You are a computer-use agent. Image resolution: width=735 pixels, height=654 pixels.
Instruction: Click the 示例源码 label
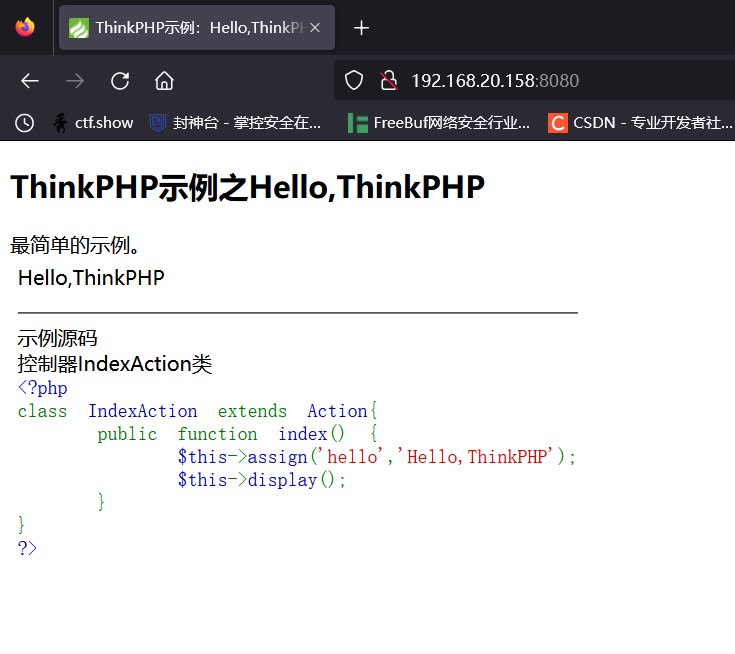click(57, 338)
